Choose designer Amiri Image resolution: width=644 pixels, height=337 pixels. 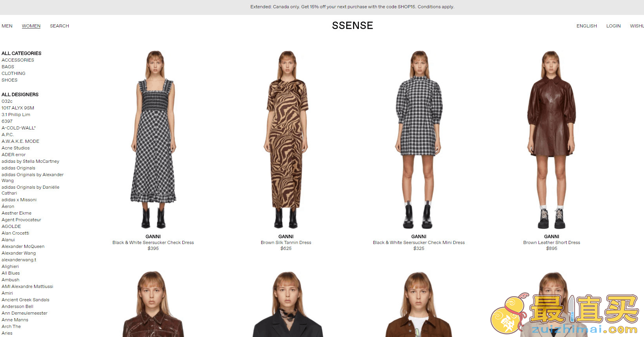pos(7,293)
